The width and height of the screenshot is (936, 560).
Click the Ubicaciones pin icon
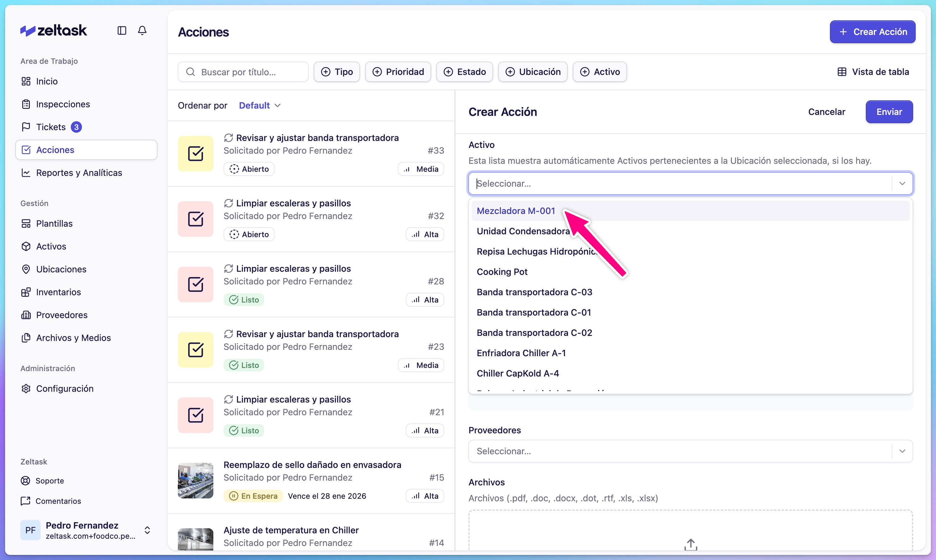point(26,269)
